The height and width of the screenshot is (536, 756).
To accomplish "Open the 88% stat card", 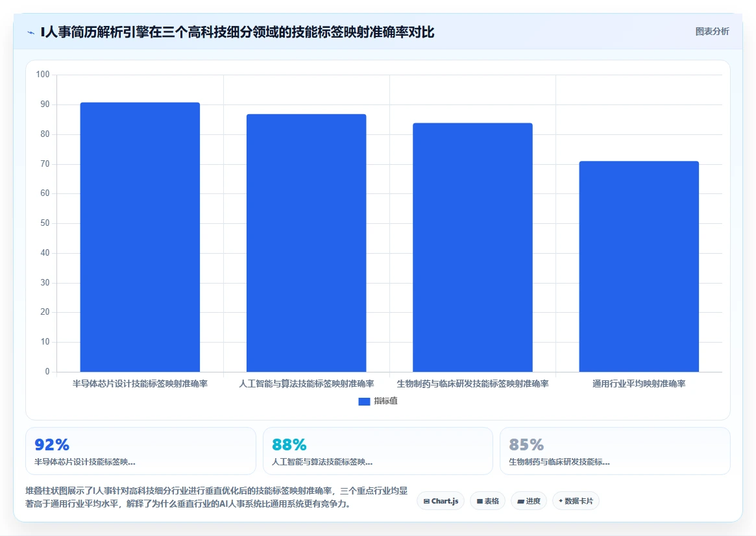I will pos(378,451).
